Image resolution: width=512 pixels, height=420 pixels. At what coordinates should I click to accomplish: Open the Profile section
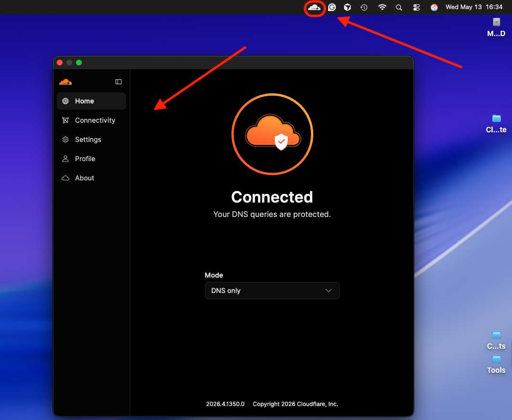point(91,159)
